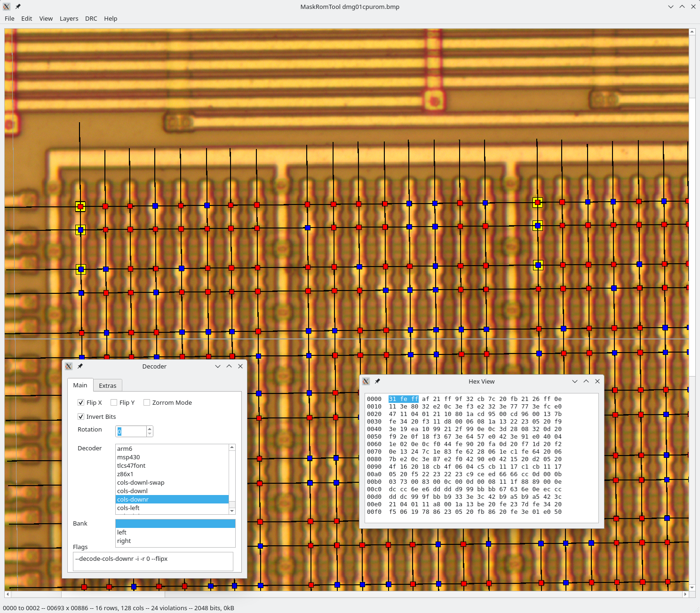Open the Help menu
Viewport: 700px width, 613px height.
[111, 19]
